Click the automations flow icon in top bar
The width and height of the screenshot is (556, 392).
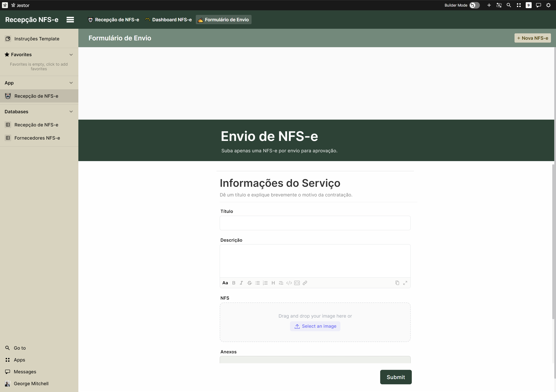499,5
